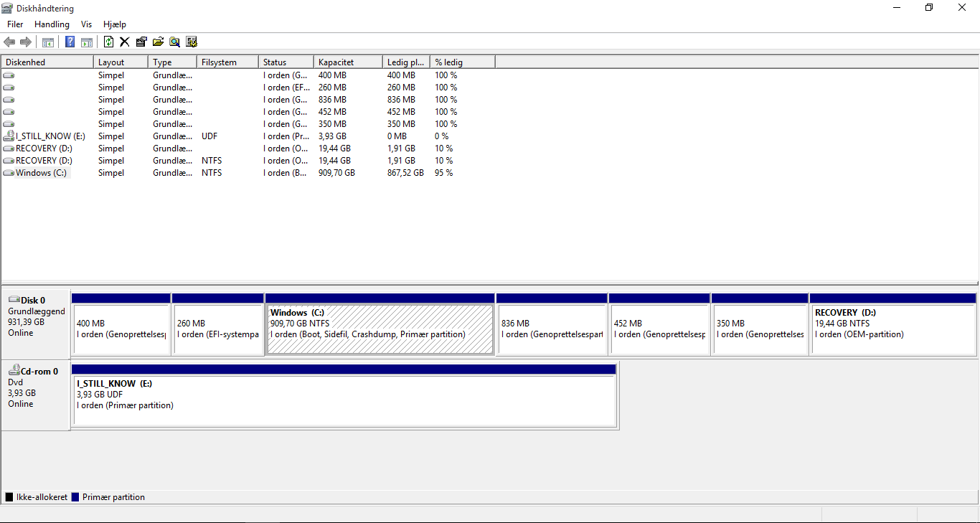Select the 452 MB partition block
The height and width of the screenshot is (523, 980).
(x=659, y=324)
